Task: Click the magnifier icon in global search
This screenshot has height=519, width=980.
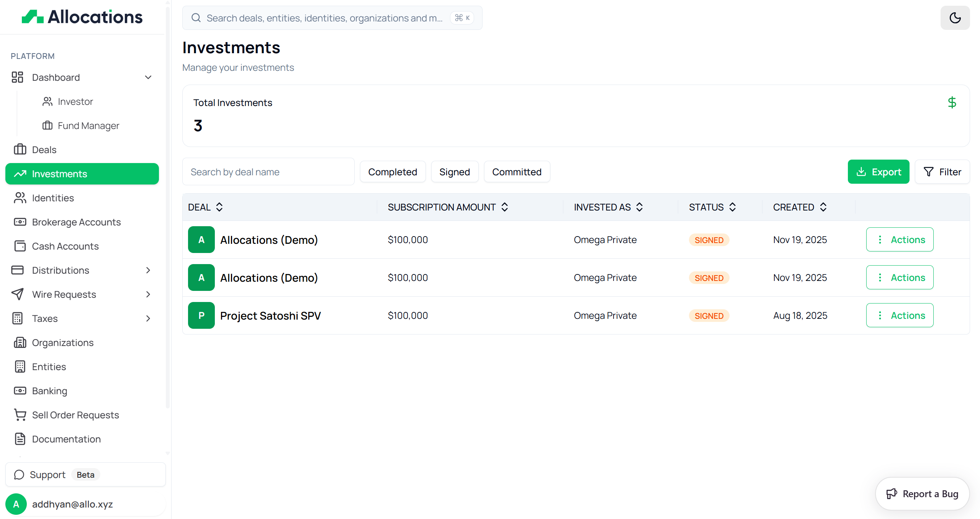Action: pos(196,18)
